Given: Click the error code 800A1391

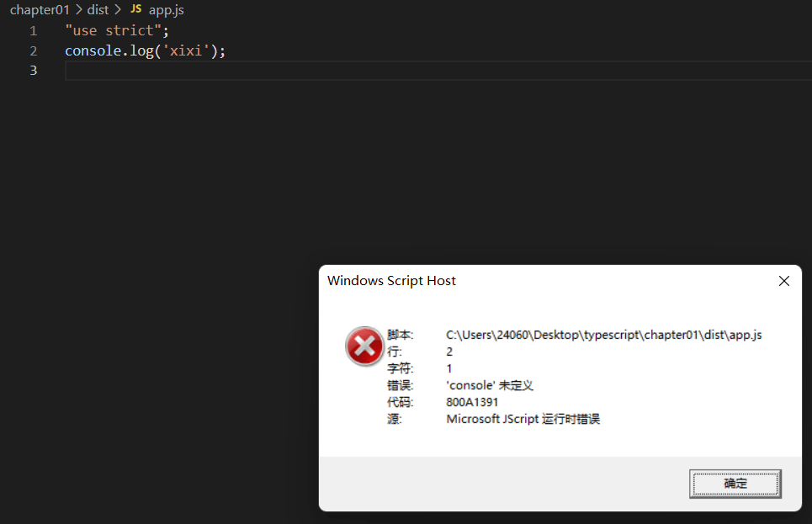Looking at the screenshot, I should pyautogui.click(x=472, y=402).
